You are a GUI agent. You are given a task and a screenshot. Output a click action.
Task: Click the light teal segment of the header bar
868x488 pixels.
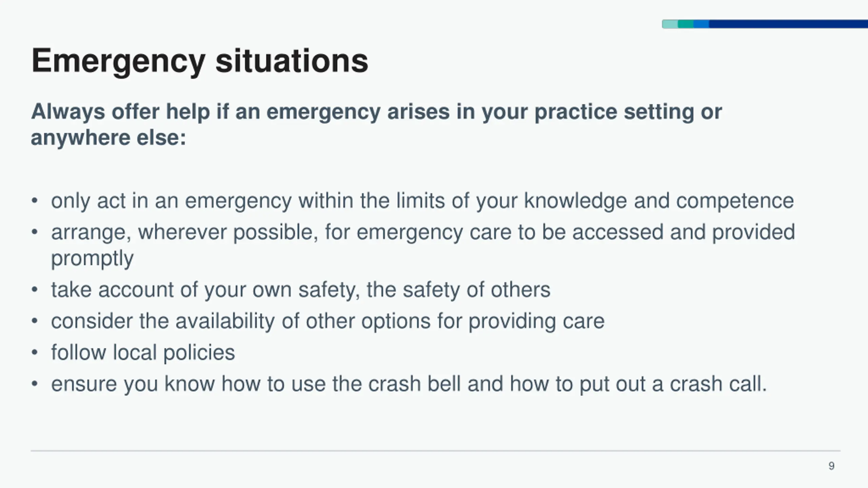pos(670,24)
